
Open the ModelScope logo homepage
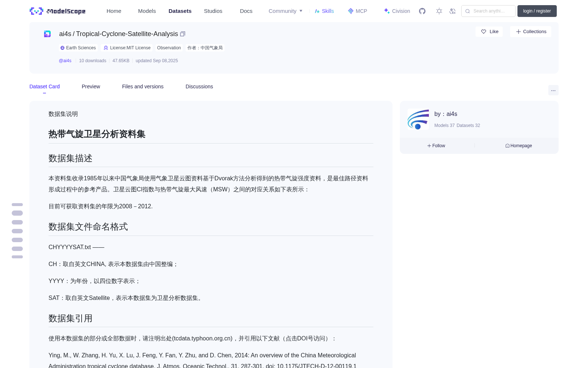[x=57, y=11]
